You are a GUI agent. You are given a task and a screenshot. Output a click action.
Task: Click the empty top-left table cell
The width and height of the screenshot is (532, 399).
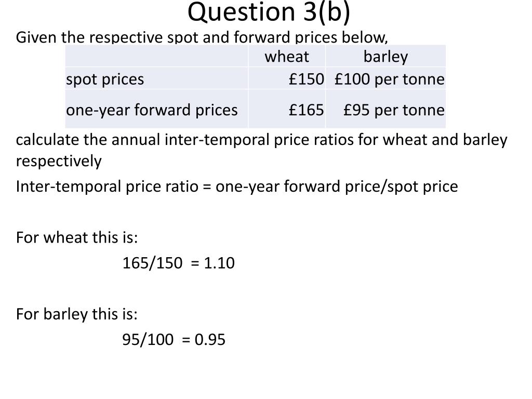point(156,56)
